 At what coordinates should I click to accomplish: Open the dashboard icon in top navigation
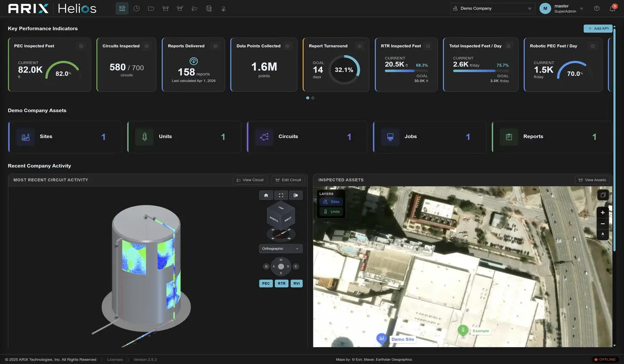[x=122, y=8]
